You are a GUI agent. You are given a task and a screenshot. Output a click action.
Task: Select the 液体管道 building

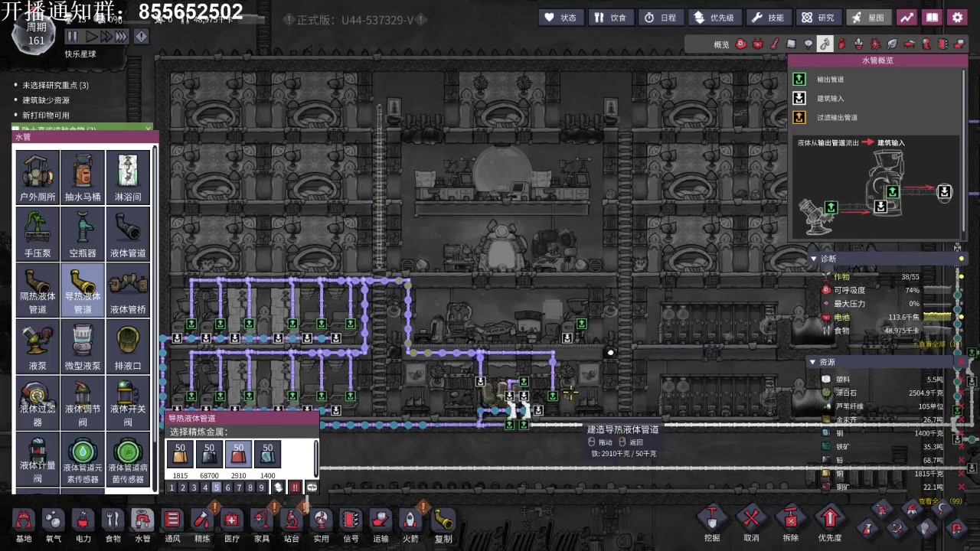[x=128, y=233]
